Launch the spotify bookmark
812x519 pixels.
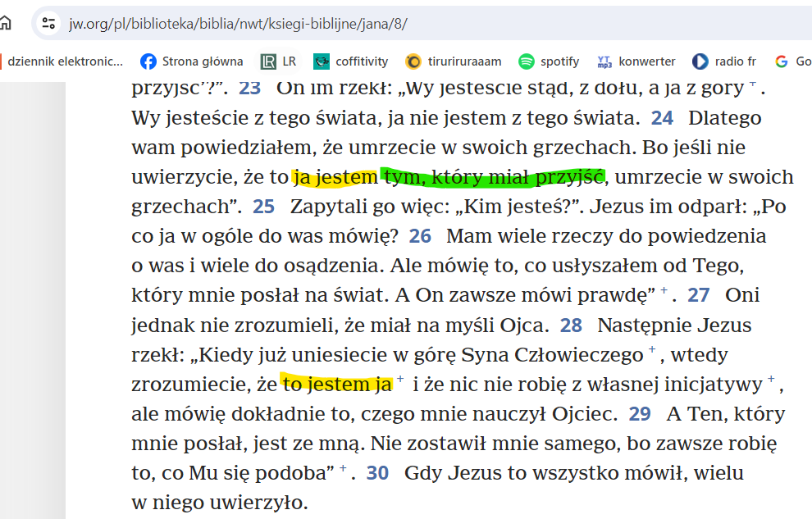tap(549, 61)
